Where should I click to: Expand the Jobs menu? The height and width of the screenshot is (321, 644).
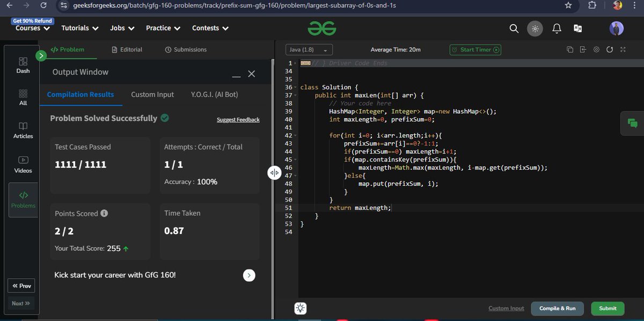pyautogui.click(x=122, y=28)
